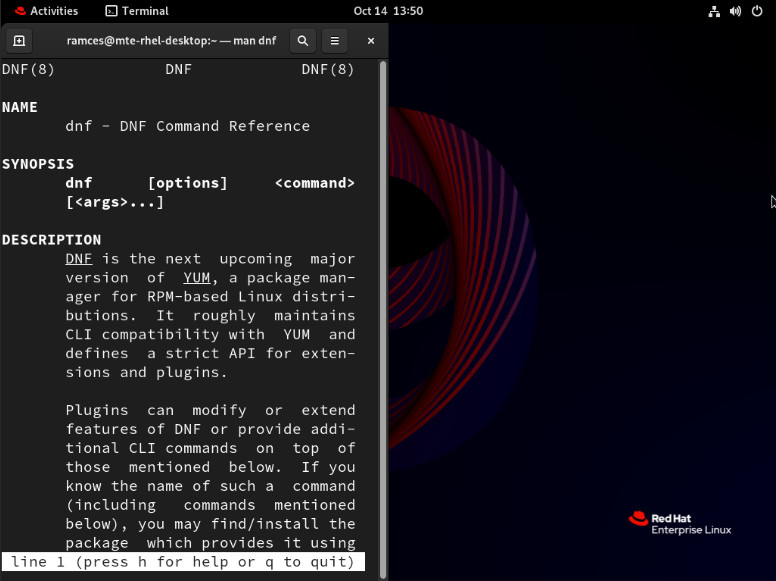The image size is (776, 581).
Task: Click the "know the name of such a command" line
Action: (210, 486)
